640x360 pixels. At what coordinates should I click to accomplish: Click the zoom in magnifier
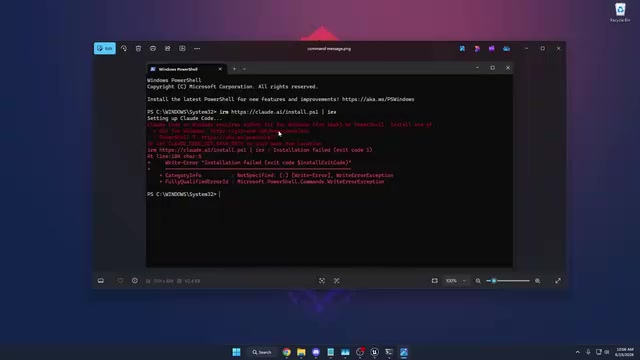(538, 281)
